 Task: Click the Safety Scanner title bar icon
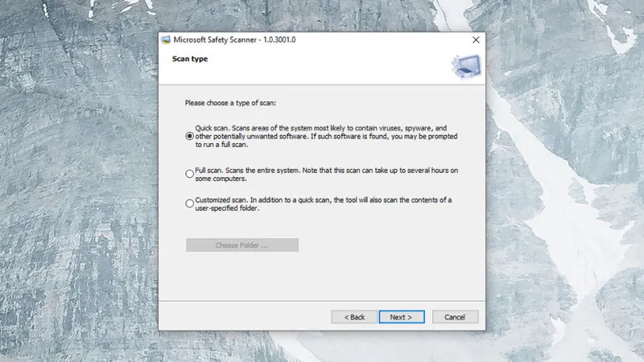[166, 39]
